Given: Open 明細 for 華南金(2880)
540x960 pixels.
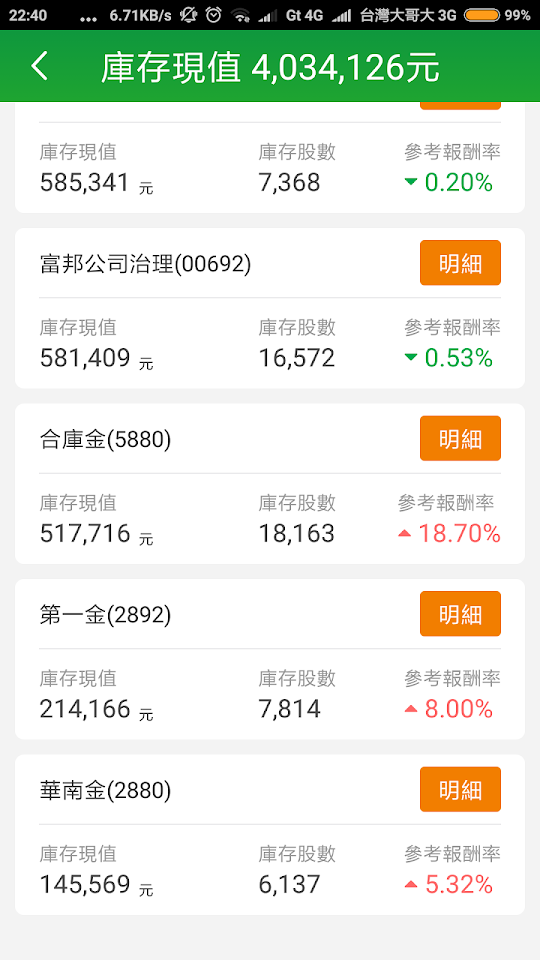Looking at the screenshot, I should [x=460, y=789].
